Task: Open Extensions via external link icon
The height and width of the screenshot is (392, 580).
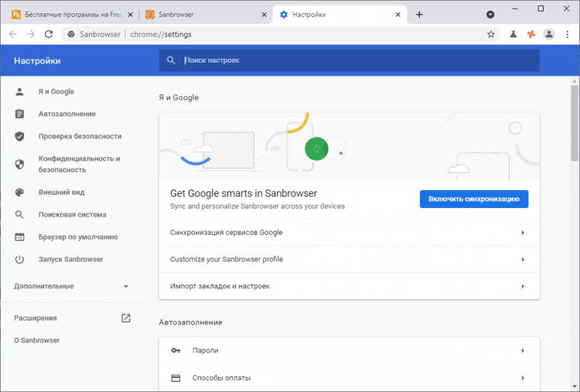Action: pos(126,318)
